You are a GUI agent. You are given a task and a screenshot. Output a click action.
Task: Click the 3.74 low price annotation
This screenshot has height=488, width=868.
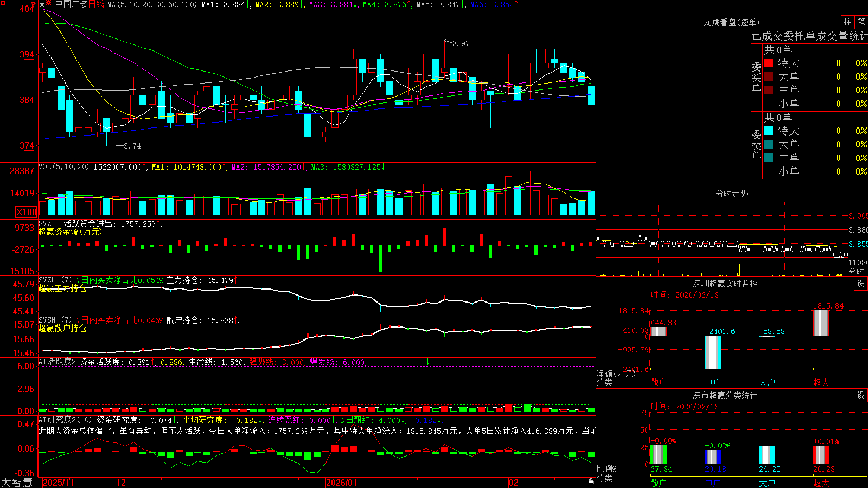coord(132,146)
